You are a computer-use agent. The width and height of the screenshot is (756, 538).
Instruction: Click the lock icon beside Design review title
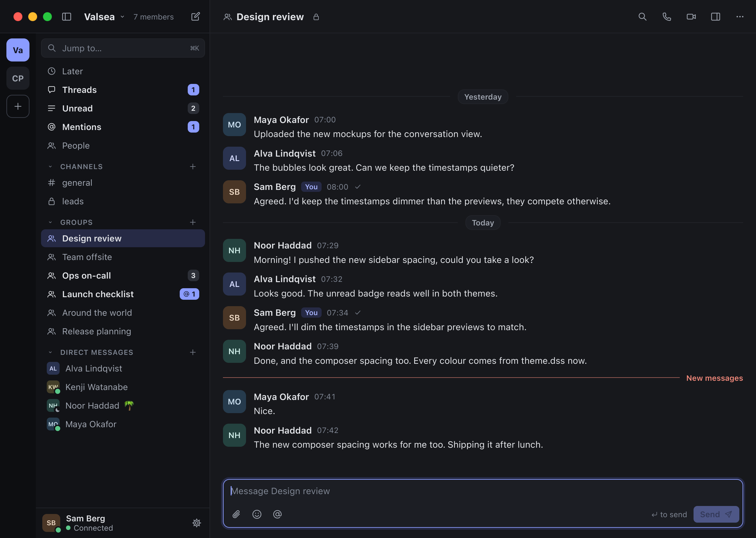click(316, 17)
